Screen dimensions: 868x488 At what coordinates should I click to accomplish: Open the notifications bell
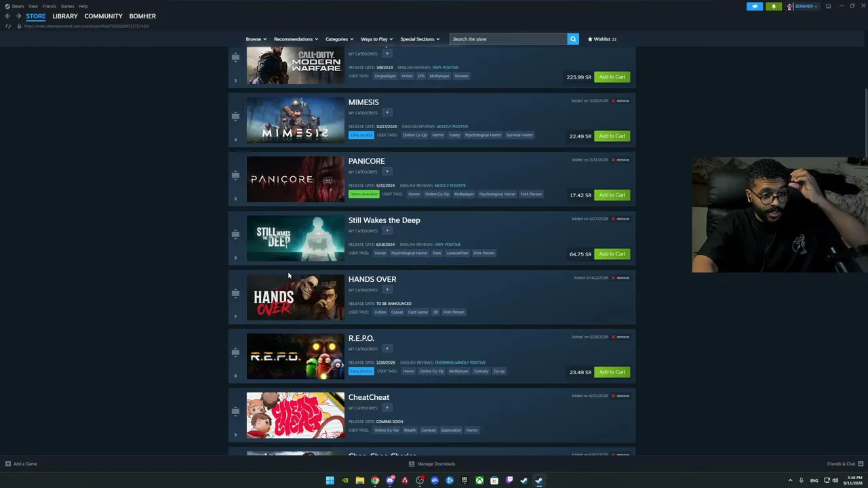pos(774,6)
